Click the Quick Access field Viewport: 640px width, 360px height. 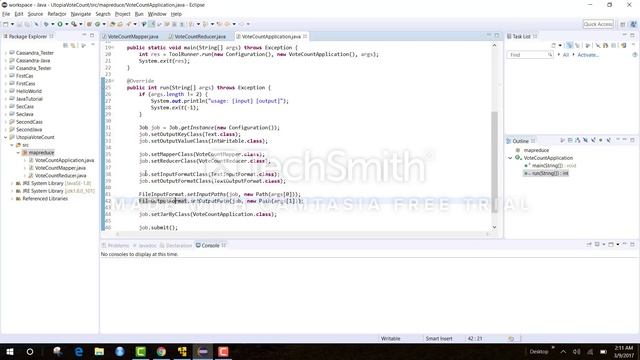(598, 24)
